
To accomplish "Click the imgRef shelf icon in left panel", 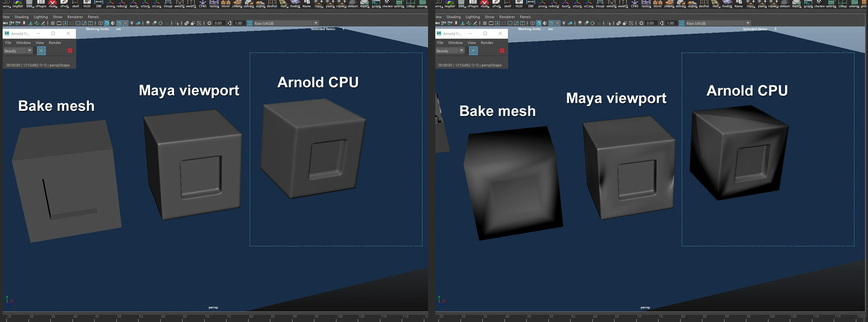I will coord(18,3).
